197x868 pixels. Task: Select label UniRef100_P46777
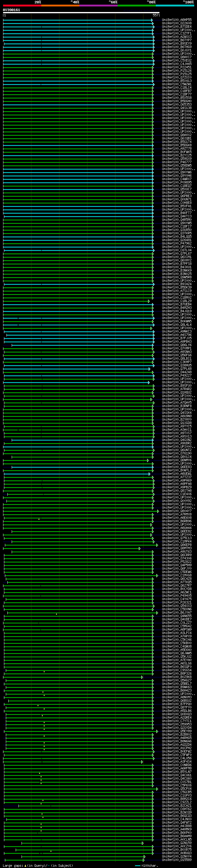pos(177,162)
